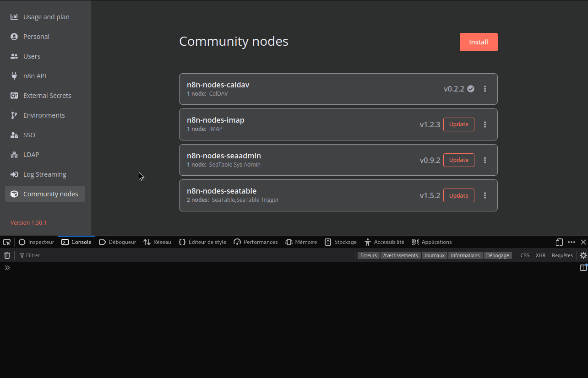Toggle responsive design mode icon
The height and width of the screenshot is (378, 588).
click(x=559, y=242)
